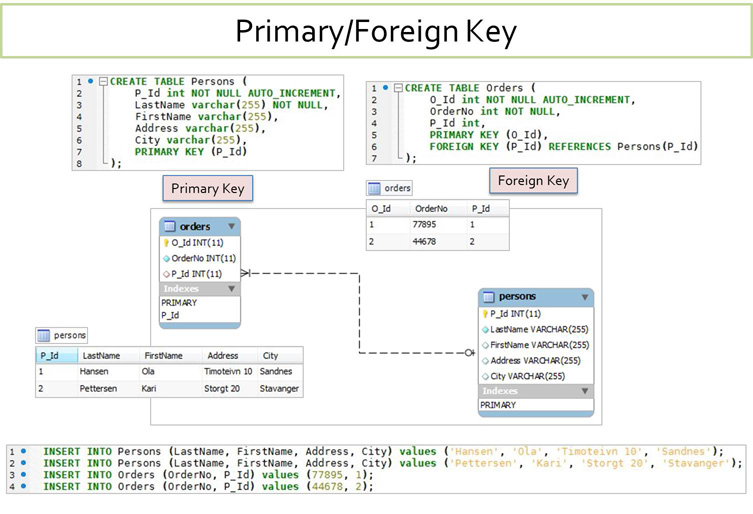Click the LastName column header in persons grid
Screen dimensions: 753x514
pyautogui.click(x=101, y=355)
